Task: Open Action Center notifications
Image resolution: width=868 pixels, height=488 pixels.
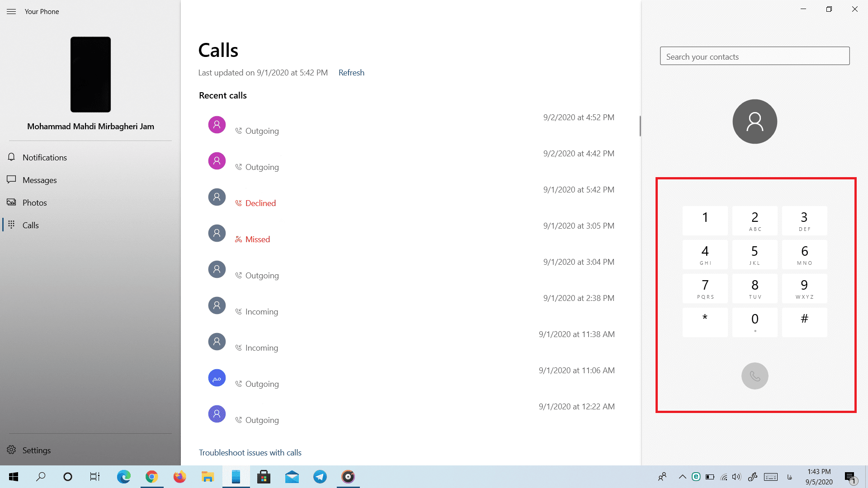Action: pyautogui.click(x=851, y=478)
